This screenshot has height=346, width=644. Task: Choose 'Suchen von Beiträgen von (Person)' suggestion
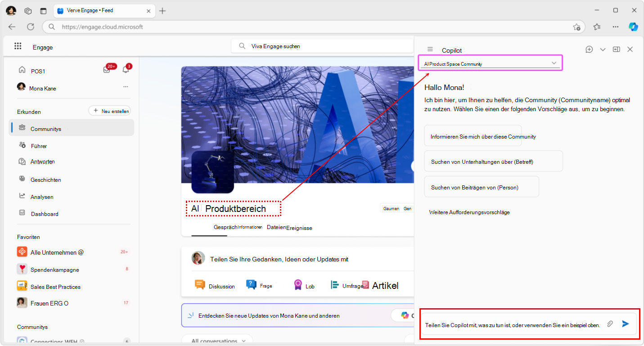point(482,187)
